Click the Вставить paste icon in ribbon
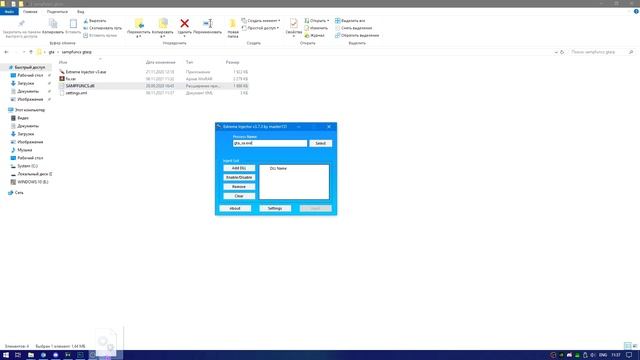 [x=73, y=24]
